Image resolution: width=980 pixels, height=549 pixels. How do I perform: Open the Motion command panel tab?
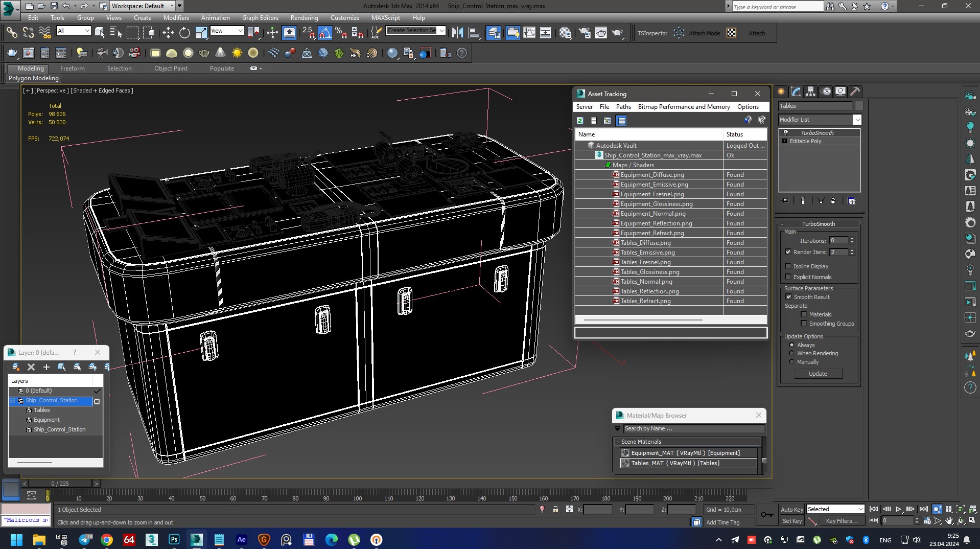[826, 91]
